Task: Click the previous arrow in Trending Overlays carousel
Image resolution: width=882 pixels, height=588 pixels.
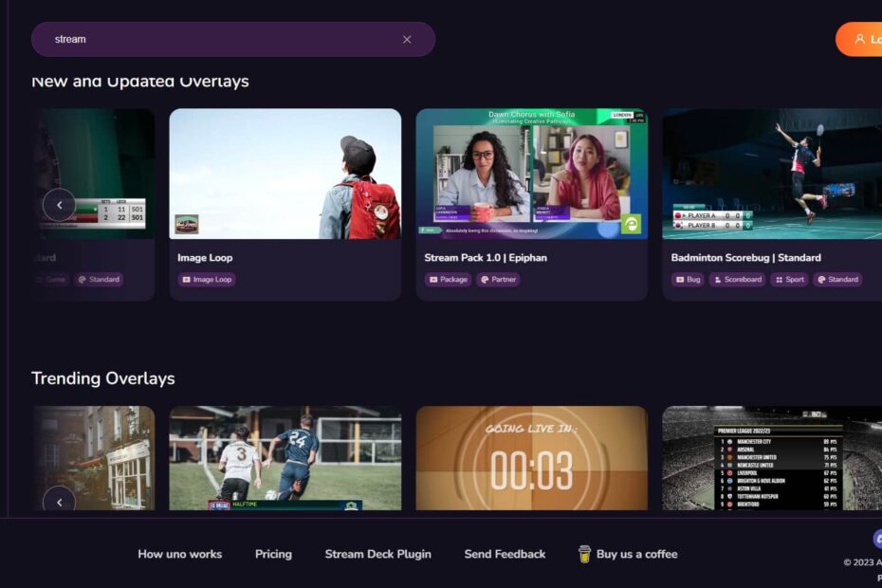Action: pyautogui.click(x=59, y=501)
